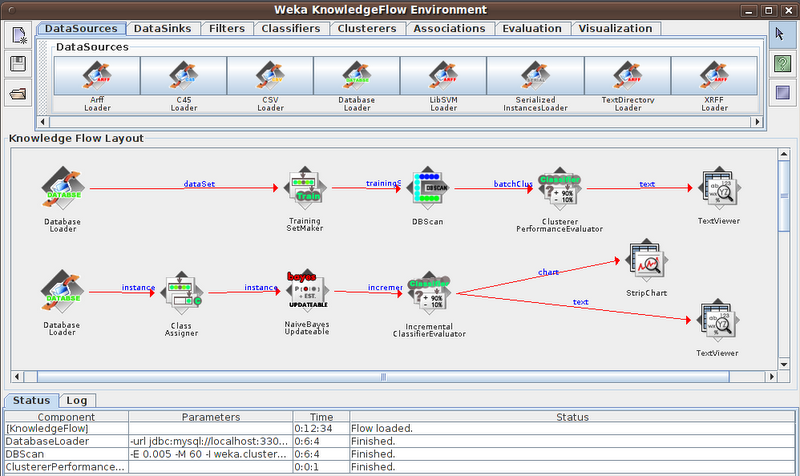Click layout vertical scrollbar down arrow

point(784,364)
